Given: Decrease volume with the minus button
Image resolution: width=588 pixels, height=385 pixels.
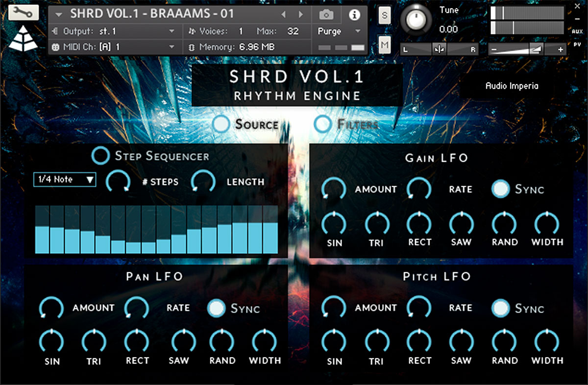Looking at the screenshot, I should coord(494,49).
